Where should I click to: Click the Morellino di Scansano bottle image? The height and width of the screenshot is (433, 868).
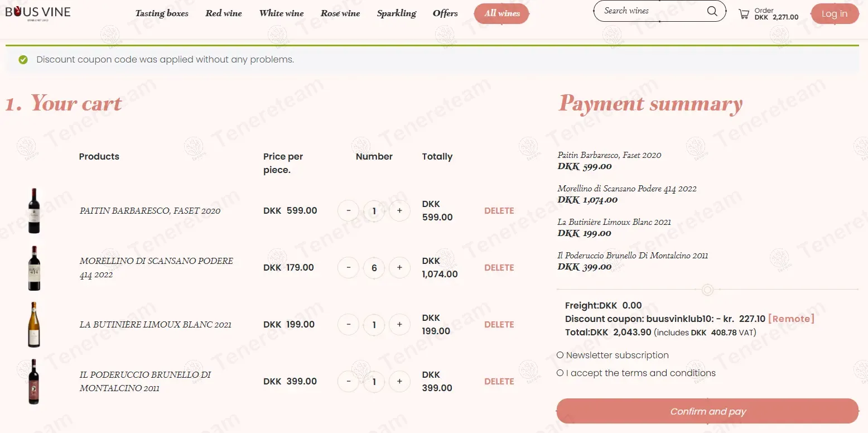coord(34,268)
